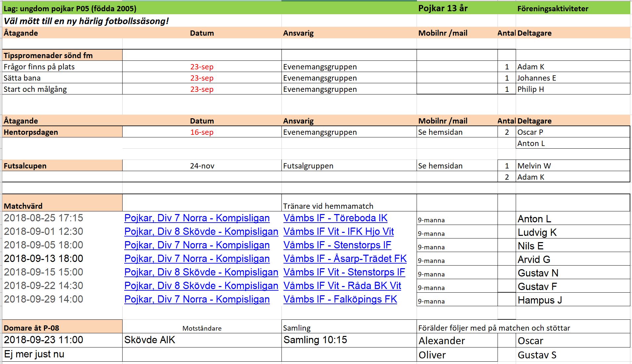Select the 16-sep date cell
The width and height of the screenshot is (632, 364).
click(202, 132)
